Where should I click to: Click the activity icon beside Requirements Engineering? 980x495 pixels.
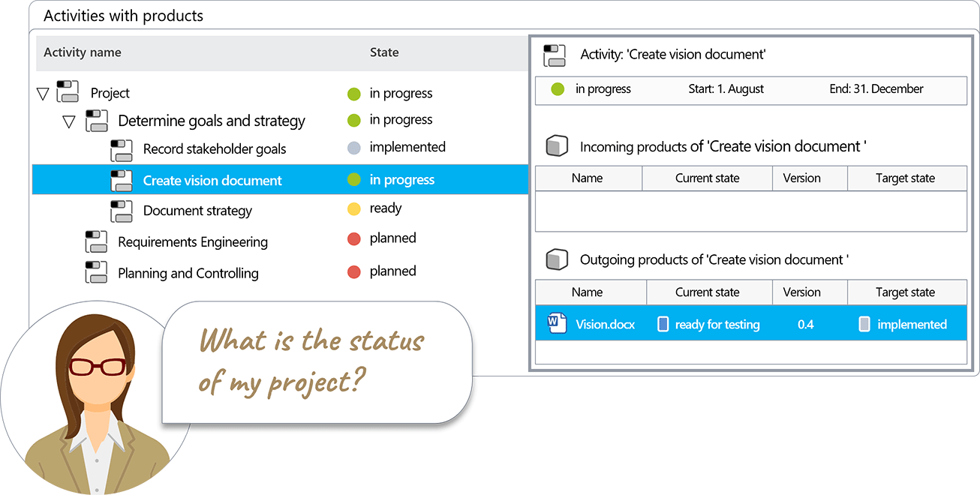click(96, 241)
